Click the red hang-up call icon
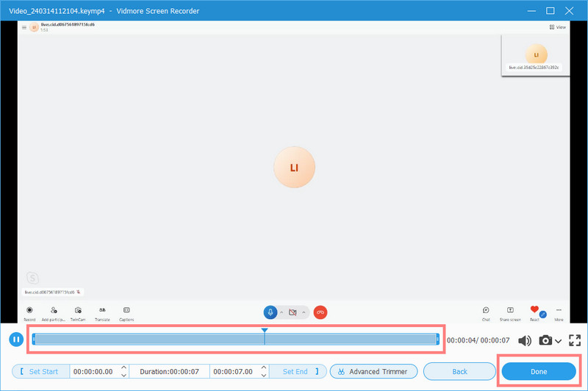This screenshot has width=588, height=391. pyautogui.click(x=320, y=312)
